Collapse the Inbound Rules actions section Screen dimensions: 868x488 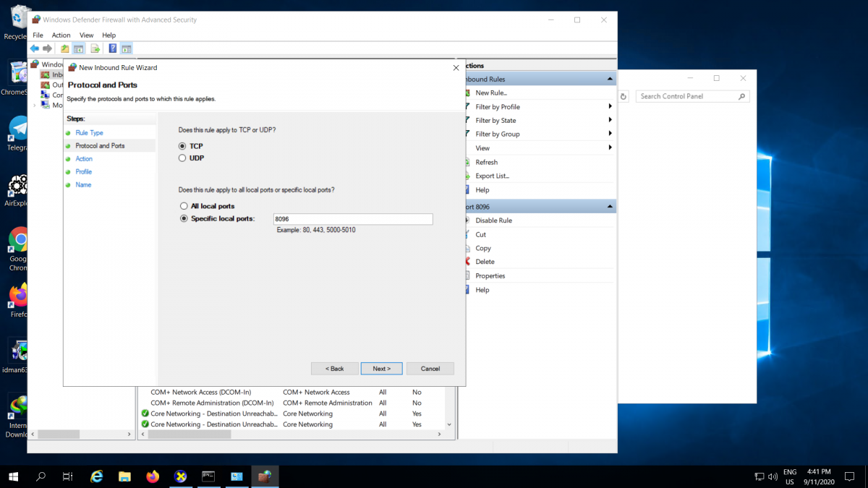click(610, 79)
